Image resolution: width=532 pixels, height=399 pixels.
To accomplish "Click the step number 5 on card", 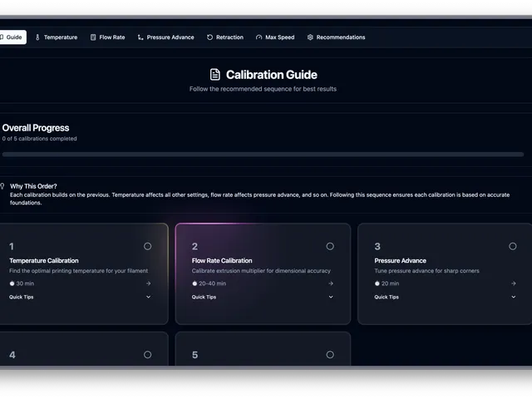I will 195,355.
